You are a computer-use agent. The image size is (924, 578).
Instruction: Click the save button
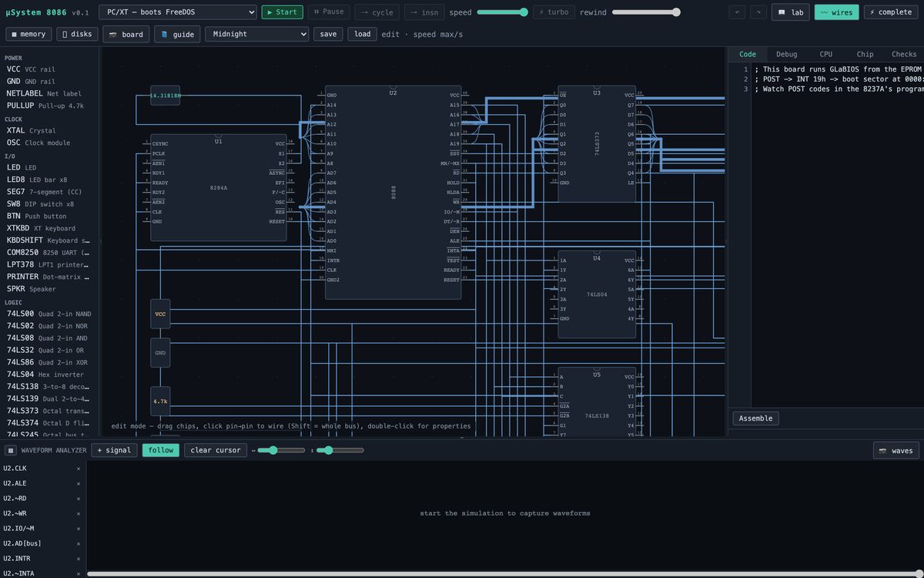[328, 34]
